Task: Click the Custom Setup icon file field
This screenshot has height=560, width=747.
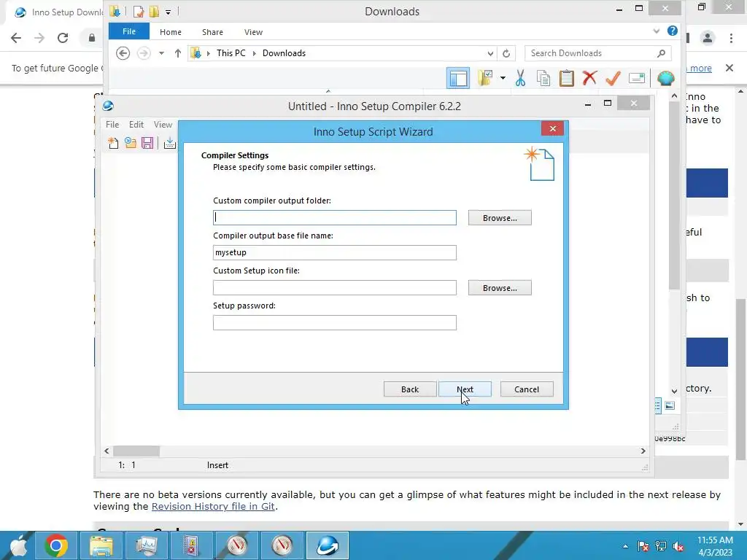Action: tap(334, 287)
